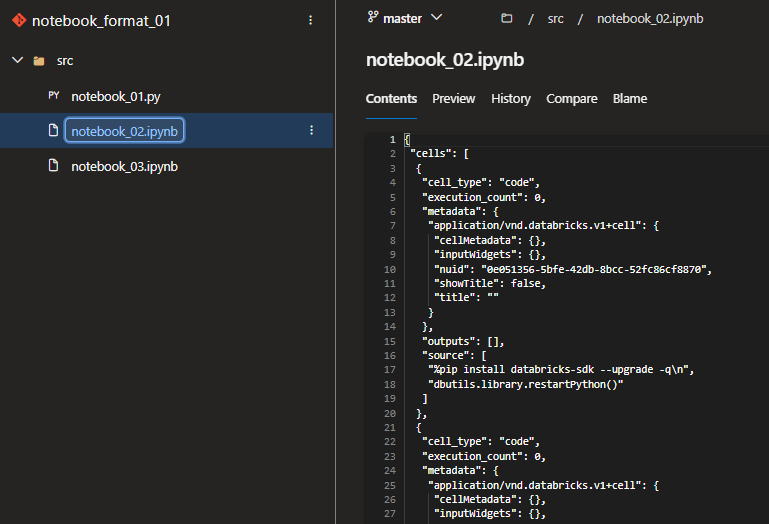
Task: Click the PY file type icon
Action: tap(53, 95)
